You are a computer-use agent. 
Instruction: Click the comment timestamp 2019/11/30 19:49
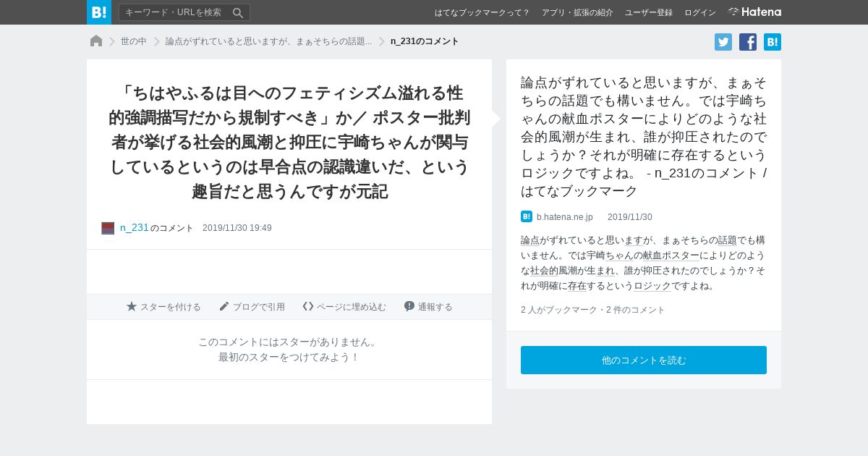coord(237,228)
